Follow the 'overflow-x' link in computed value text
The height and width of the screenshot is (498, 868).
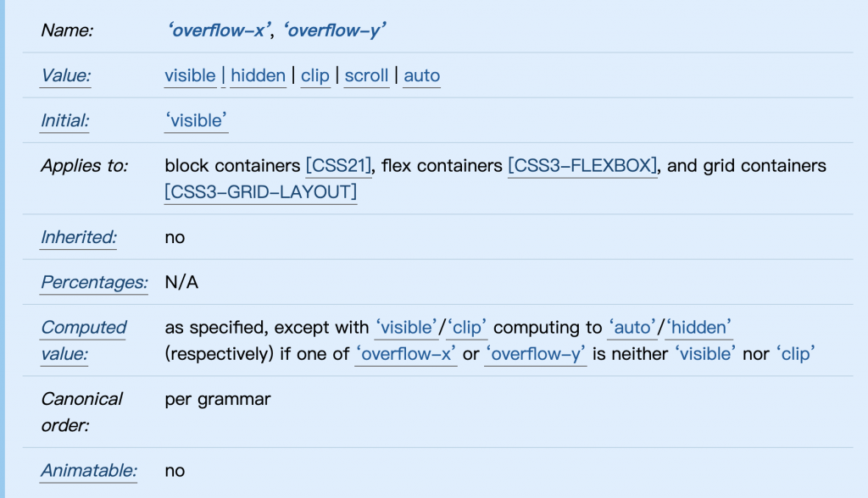406,354
